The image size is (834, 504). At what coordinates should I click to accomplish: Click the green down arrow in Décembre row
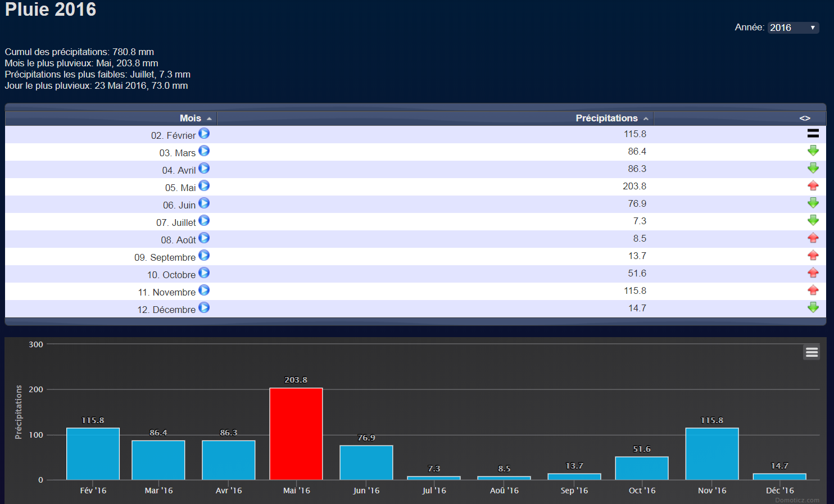pos(813,307)
